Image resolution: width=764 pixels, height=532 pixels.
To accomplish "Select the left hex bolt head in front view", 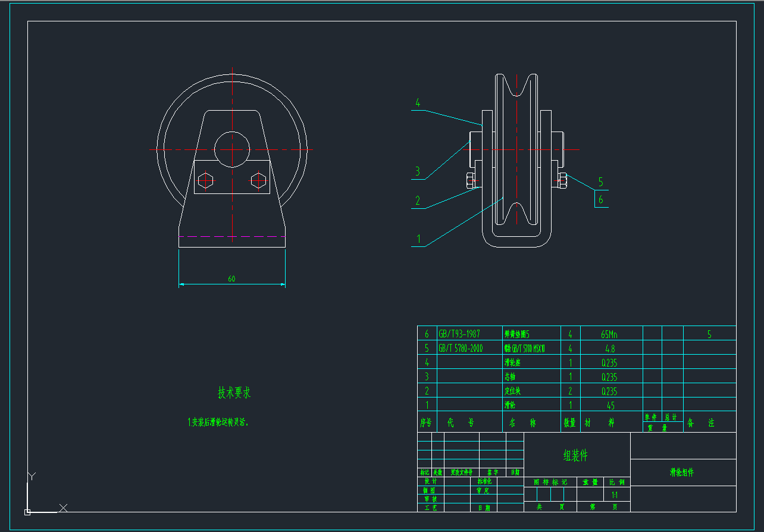I will click(205, 180).
